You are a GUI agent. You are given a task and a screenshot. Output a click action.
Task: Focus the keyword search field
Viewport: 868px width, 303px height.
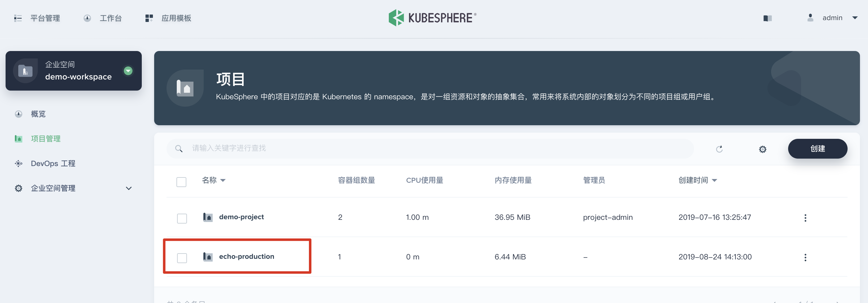pos(430,148)
